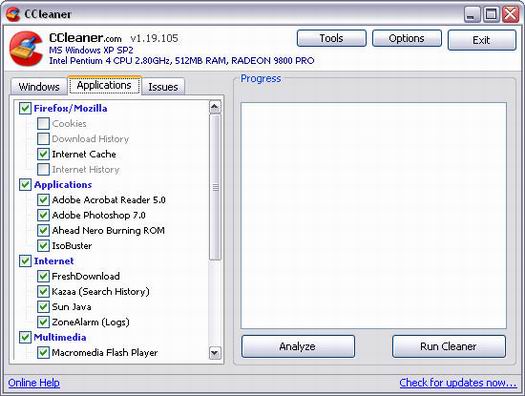This screenshot has width=525, height=396.
Task: Switch to the Windows tab
Action: pos(39,87)
